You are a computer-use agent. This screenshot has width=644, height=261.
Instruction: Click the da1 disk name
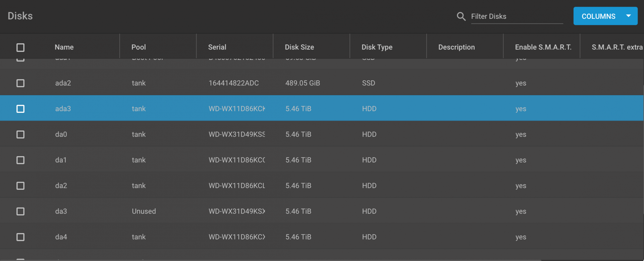(x=61, y=160)
